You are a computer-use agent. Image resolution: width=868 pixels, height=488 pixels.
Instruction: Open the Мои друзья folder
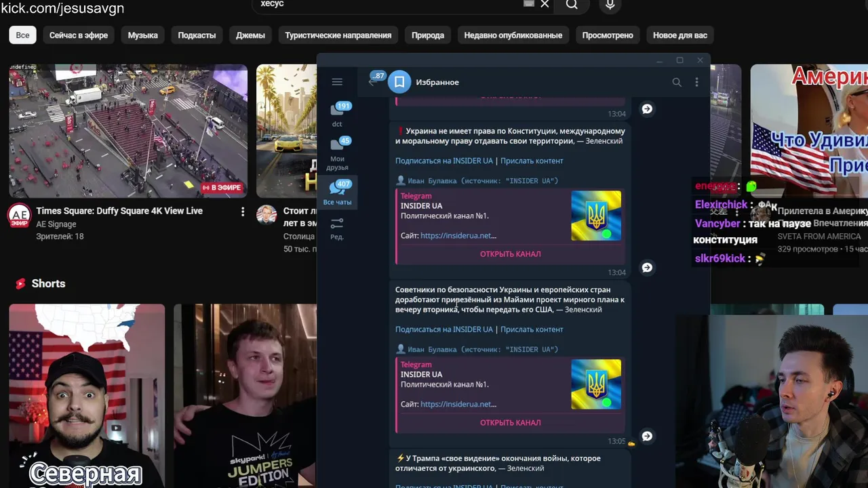click(x=337, y=153)
